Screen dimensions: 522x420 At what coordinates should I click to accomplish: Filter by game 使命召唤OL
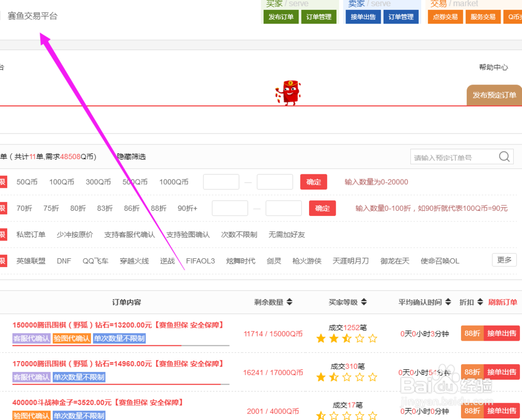point(440,261)
